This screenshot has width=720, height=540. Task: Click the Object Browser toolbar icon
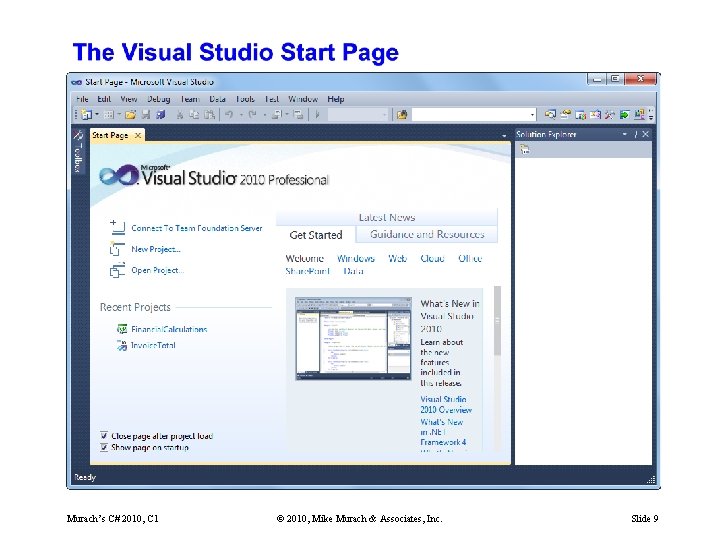pyautogui.click(x=595, y=114)
